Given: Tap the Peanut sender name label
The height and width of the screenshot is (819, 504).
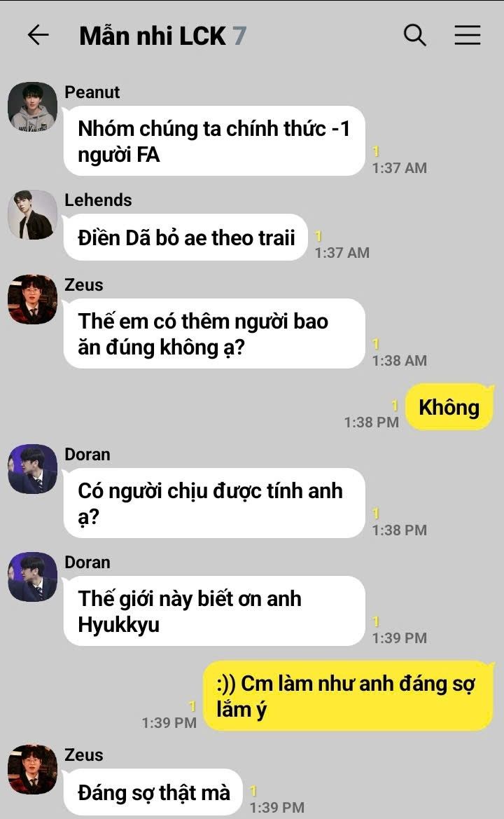Looking at the screenshot, I should (92, 92).
